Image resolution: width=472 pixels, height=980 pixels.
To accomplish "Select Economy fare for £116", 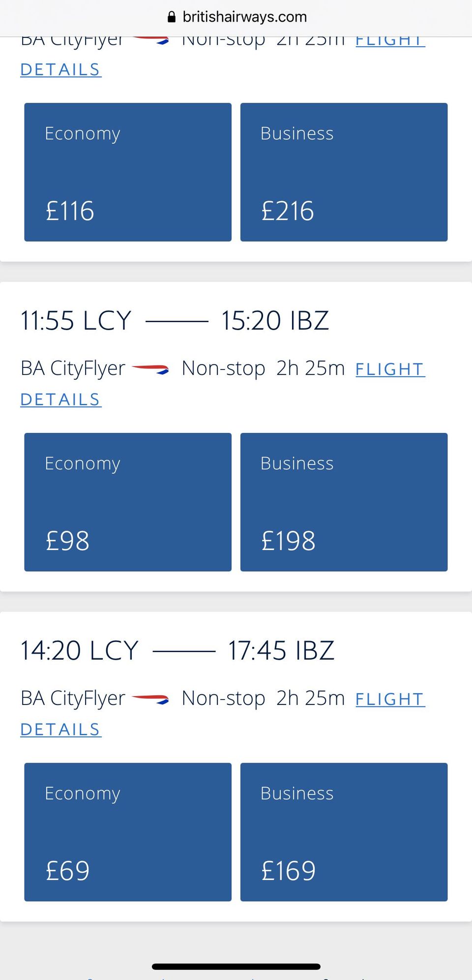I will coord(128,172).
